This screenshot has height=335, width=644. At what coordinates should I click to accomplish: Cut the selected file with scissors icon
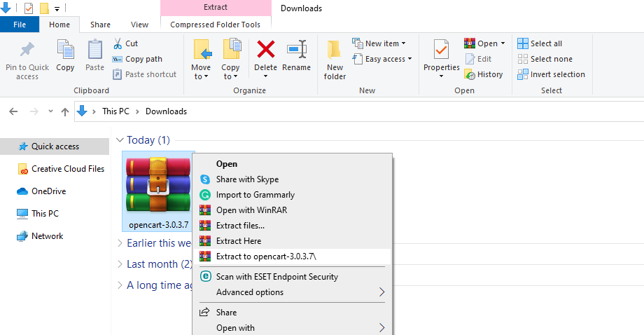[x=118, y=43]
